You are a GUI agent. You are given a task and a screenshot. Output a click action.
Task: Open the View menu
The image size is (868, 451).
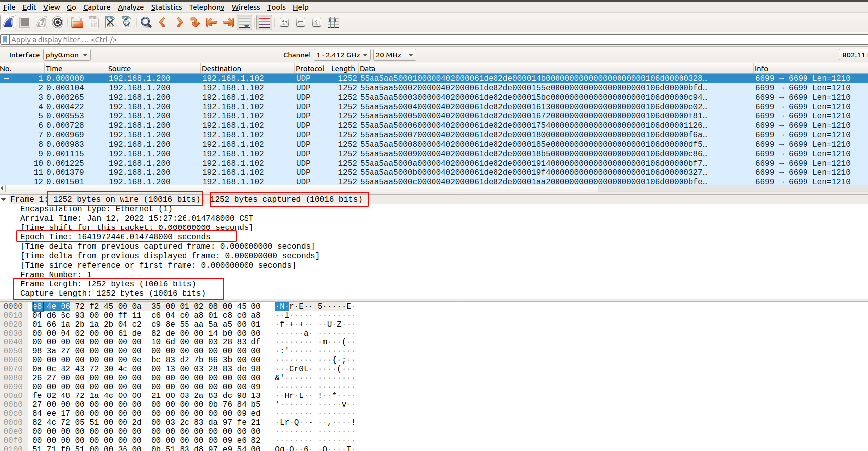pyautogui.click(x=51, y=7)
